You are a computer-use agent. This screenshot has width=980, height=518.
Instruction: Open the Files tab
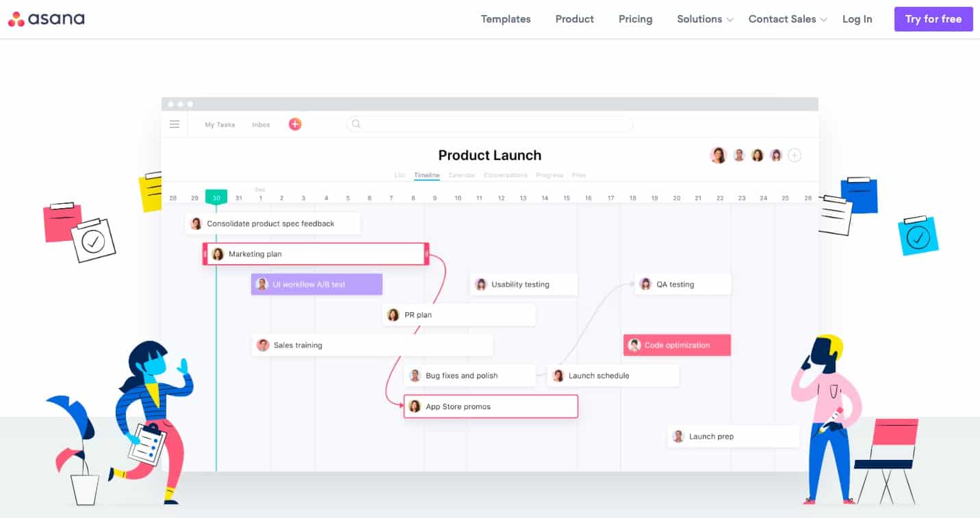579,175
